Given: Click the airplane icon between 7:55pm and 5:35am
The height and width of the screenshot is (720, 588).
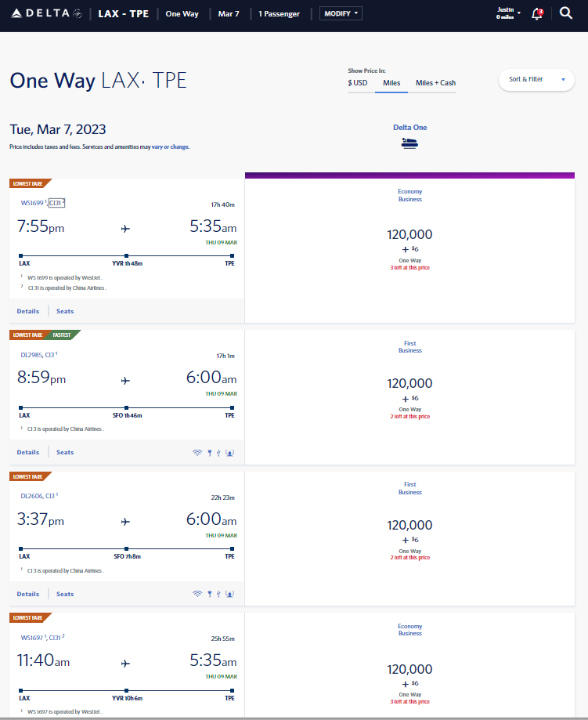Looking at the screenshot, I should click(x=124, y=227).
